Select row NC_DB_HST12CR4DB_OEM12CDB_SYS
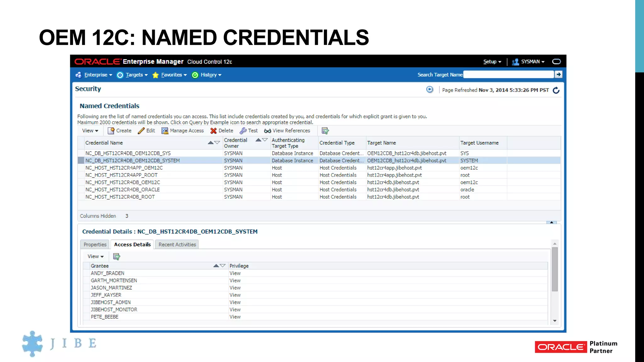This screenshot has height=362, width=644. coord(319,153)
